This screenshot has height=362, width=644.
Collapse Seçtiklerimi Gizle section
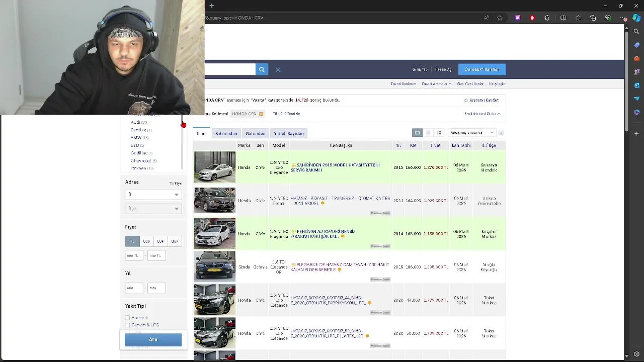pos(482,114)
